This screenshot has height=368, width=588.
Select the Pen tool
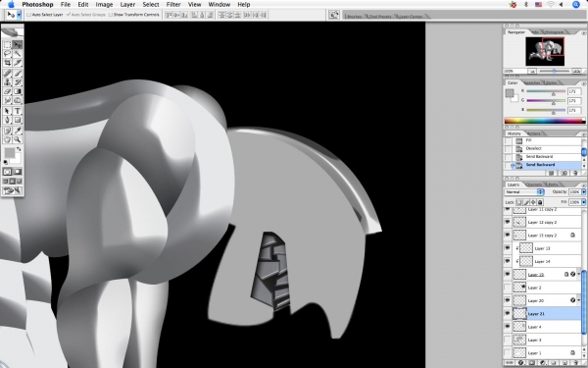tap(7, 120)
